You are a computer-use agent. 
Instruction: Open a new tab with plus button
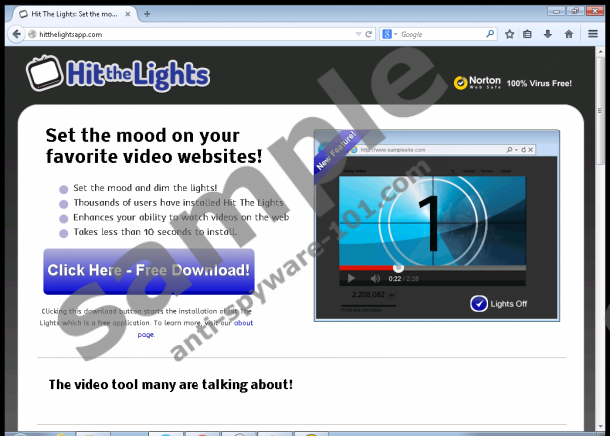[x=147, y=13]
